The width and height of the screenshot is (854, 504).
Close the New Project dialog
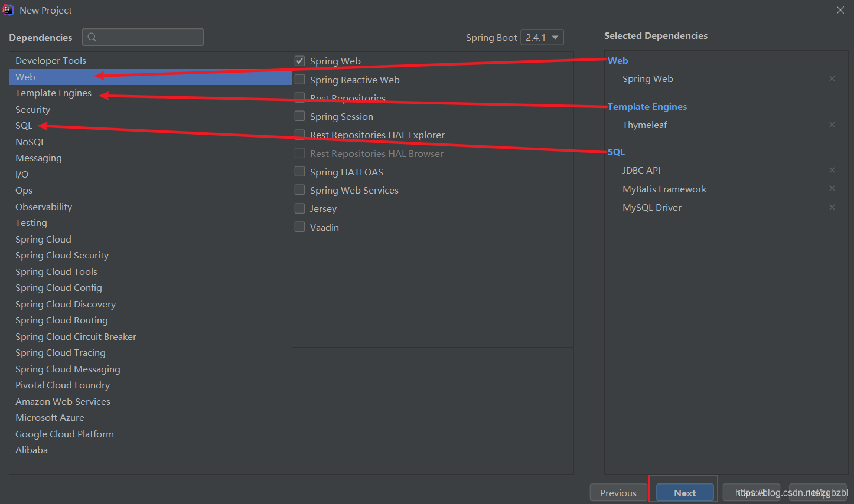click(840, 10)
